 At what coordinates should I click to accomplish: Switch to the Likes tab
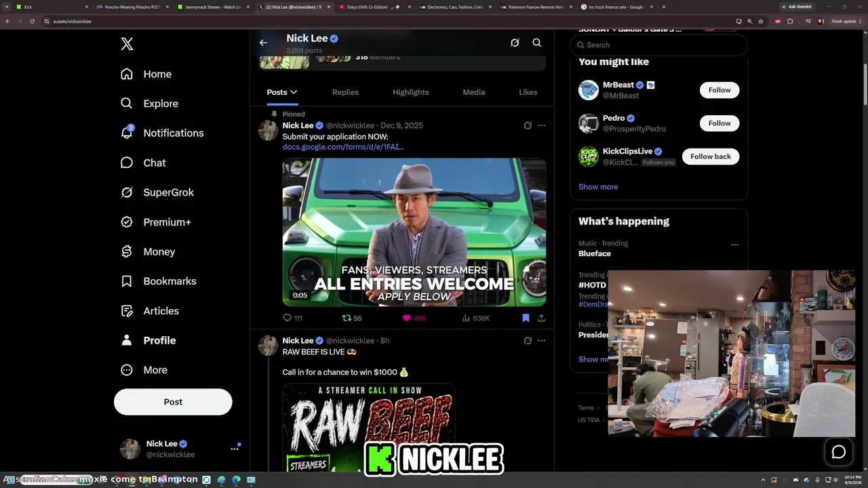(x=528, y=92)
